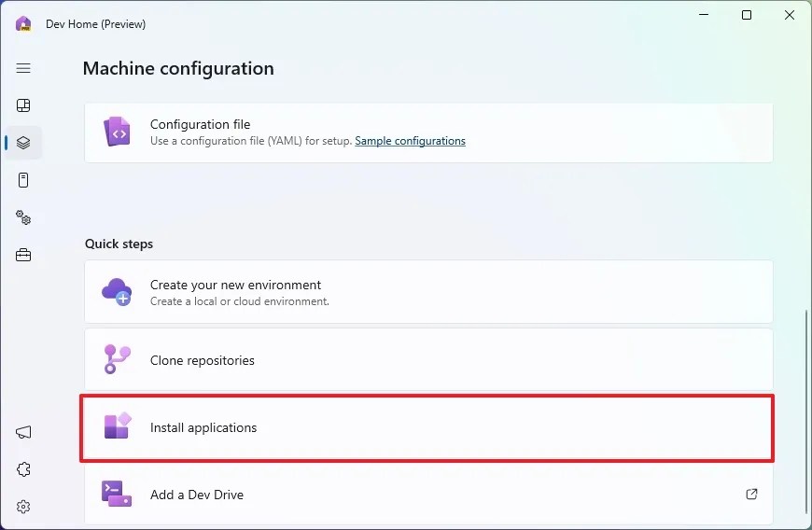The width and height of the screenshot is (812, 530).
Task: Click the What's new megaphone icon
Action: [x=23, y=432]
